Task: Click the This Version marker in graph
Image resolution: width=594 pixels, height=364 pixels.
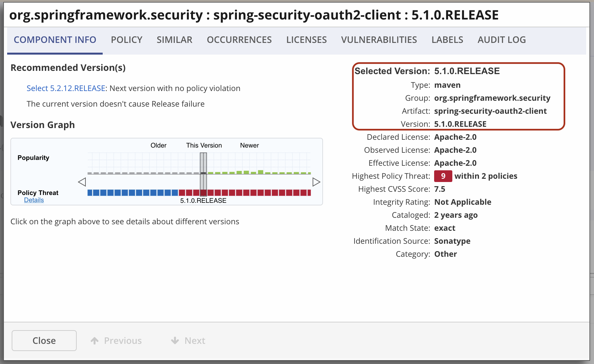Action: 203,175
